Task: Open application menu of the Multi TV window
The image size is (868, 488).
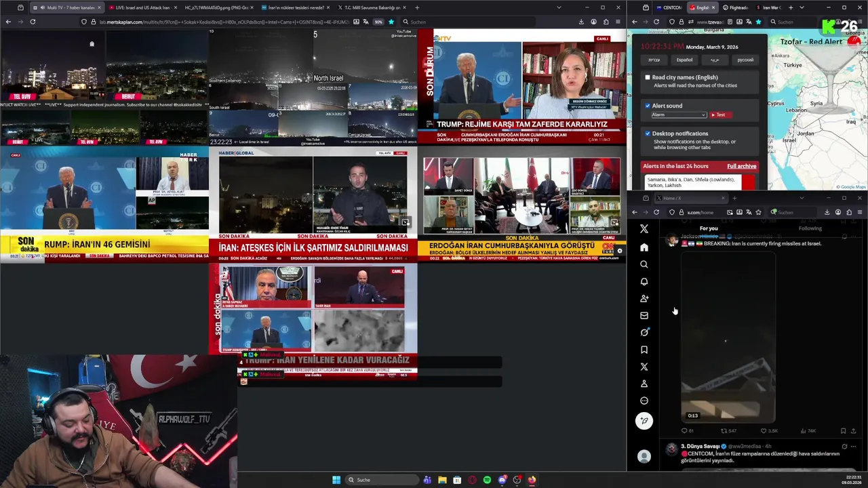Action: click(x=618, y=22)
